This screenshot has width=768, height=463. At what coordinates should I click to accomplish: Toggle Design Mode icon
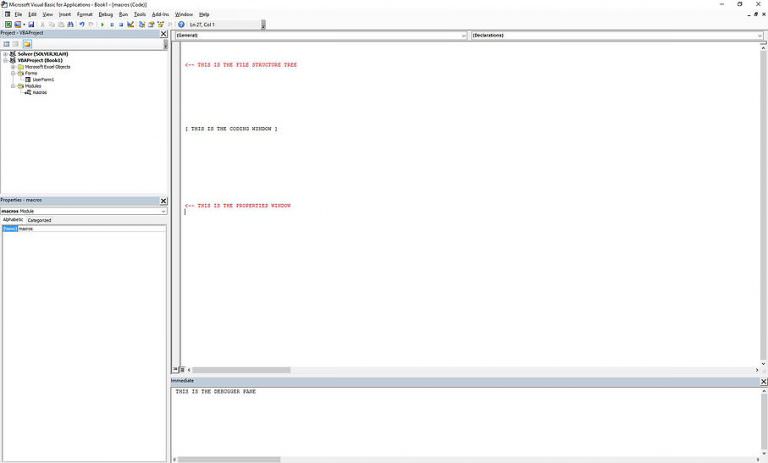[130, 24]
